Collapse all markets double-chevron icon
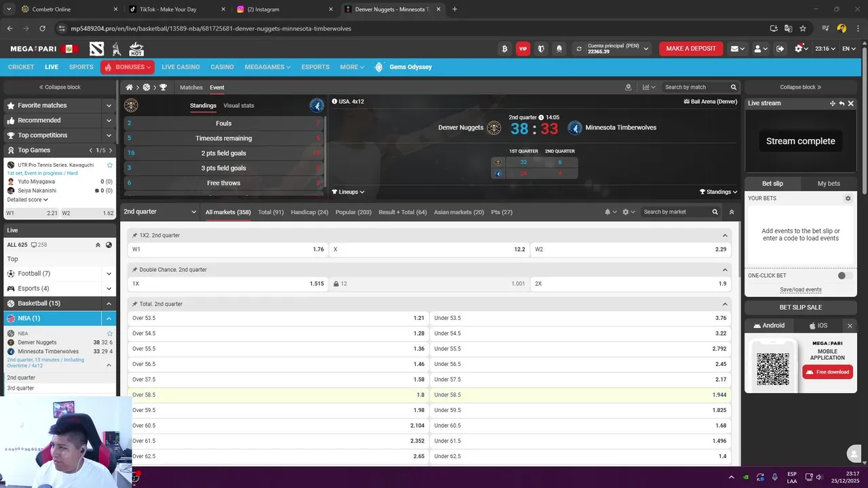The height and width of the screenshot is (488, 868). pos(731,212)
